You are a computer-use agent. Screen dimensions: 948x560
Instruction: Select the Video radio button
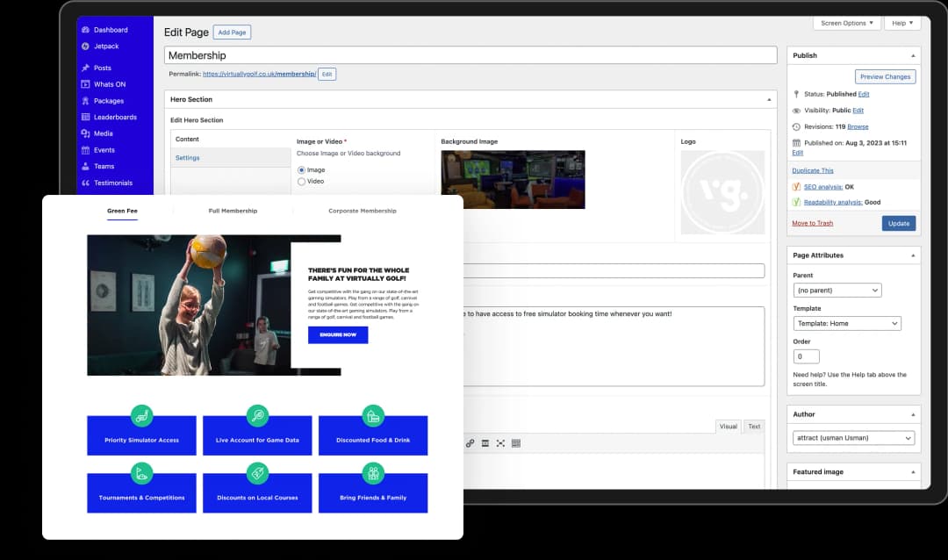[x=302, y=182]
